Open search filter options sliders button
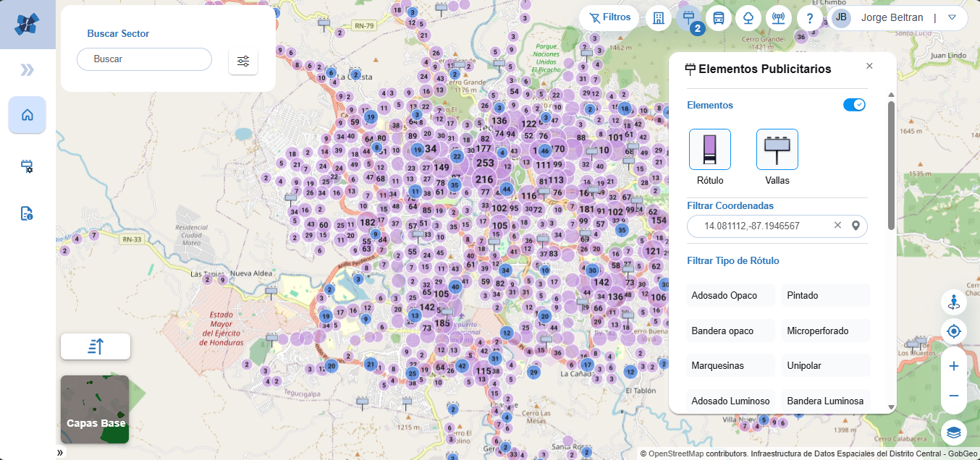The width and height of the screenshot is (980, 460). tap(243, 61)
